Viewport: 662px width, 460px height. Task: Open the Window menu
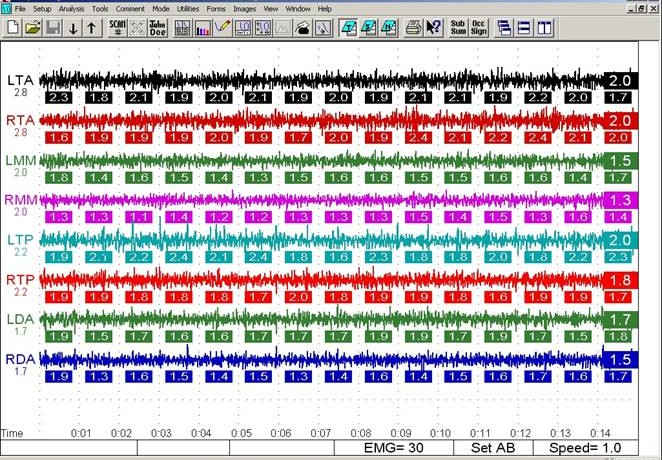[x=298, y=8]
